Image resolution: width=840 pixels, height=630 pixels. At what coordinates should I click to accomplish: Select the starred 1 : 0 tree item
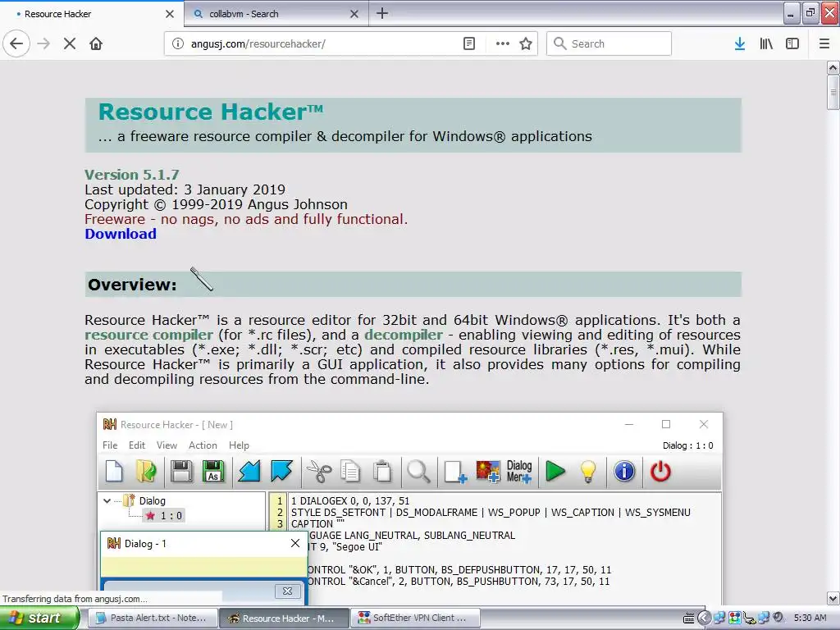click(x=165, y=516)
